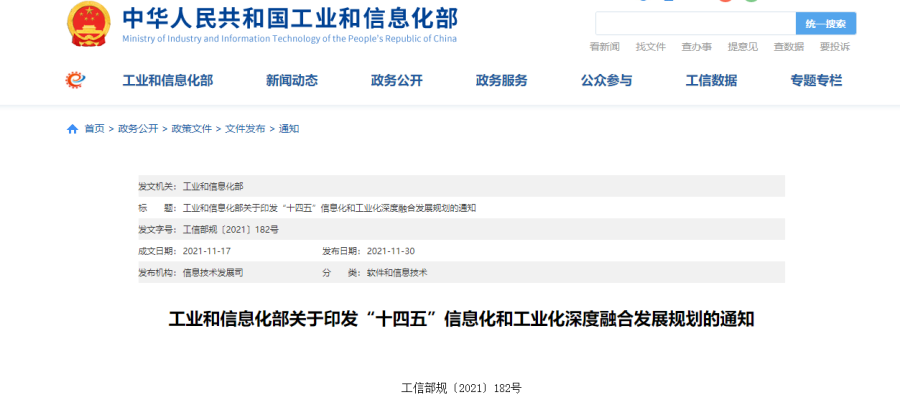Focus the search input field
Screen dimensions: 900x405
(695, 24)
